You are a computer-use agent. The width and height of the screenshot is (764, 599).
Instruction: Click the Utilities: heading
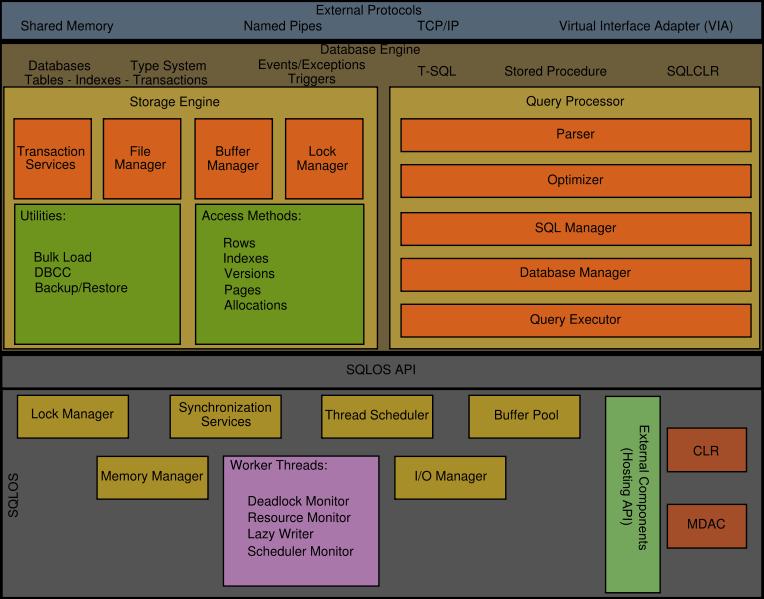click(x=43, y=216)
